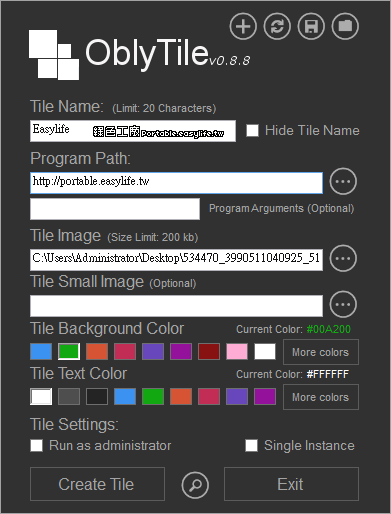
Task: Select gray tile text color swatch
Action: tap(69, 397)
